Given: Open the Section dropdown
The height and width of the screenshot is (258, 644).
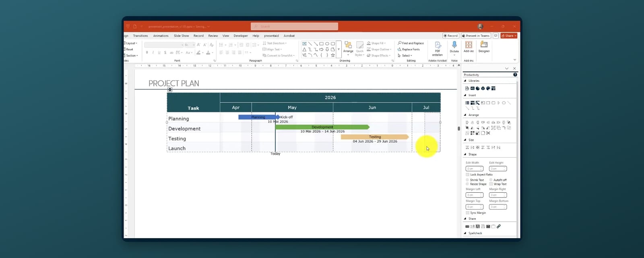Looking at the screenshot, I should pos(131,56).
